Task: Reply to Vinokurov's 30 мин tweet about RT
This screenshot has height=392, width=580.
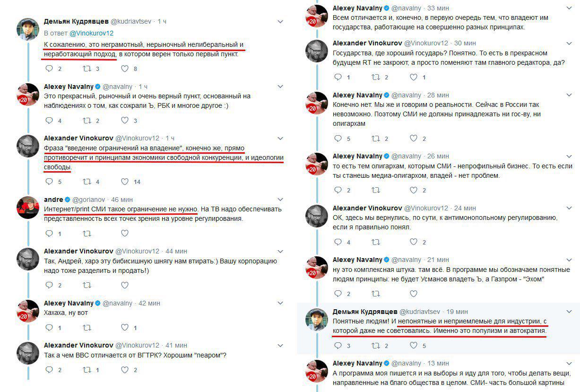Action: (x=338, y=77)
